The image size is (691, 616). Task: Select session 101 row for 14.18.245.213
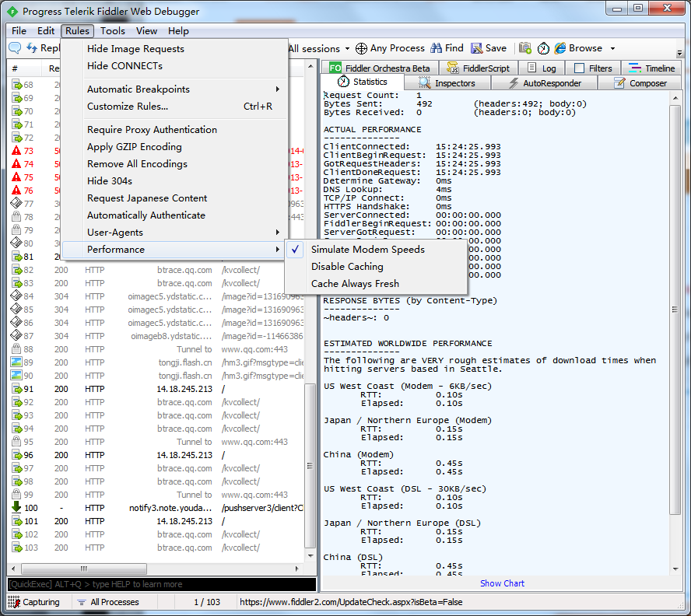(156, 521)
